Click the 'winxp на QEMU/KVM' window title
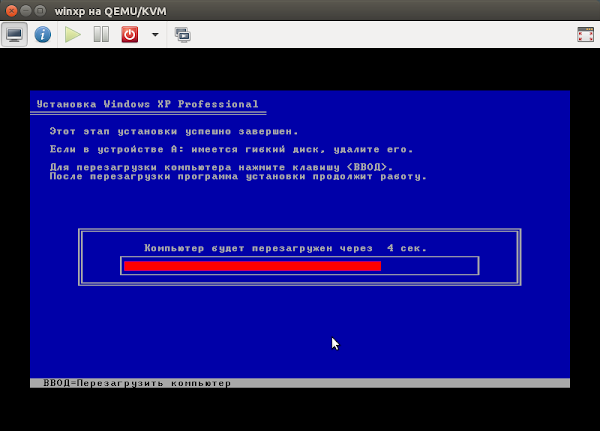 111,11
